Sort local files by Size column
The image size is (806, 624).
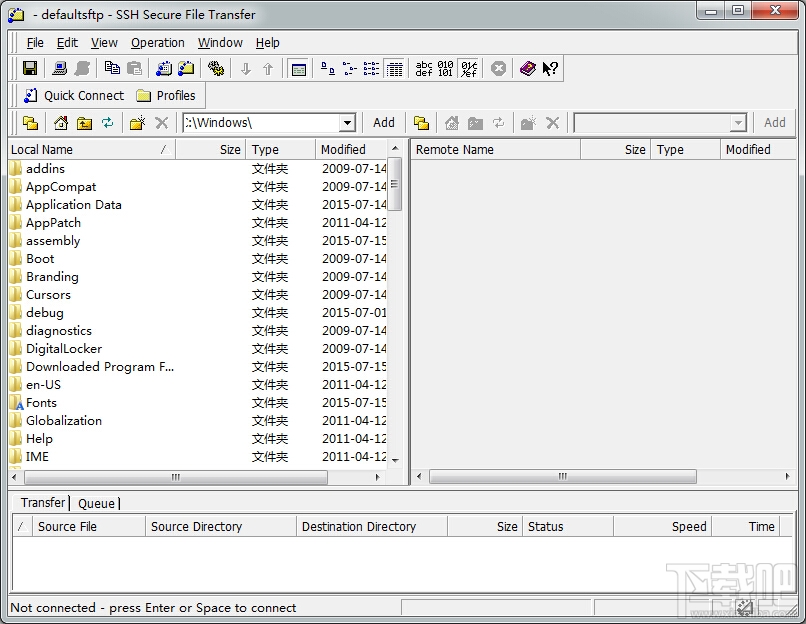(210, 150)
